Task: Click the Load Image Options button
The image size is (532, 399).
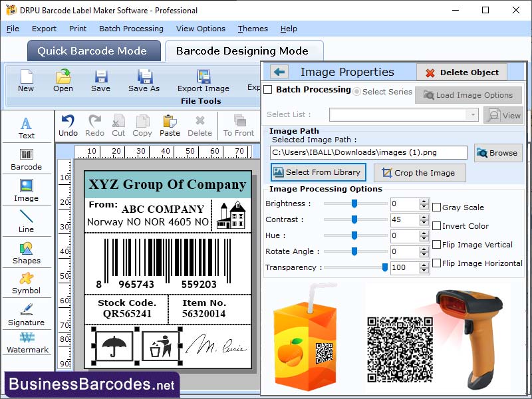Action: tap(468, 95)
